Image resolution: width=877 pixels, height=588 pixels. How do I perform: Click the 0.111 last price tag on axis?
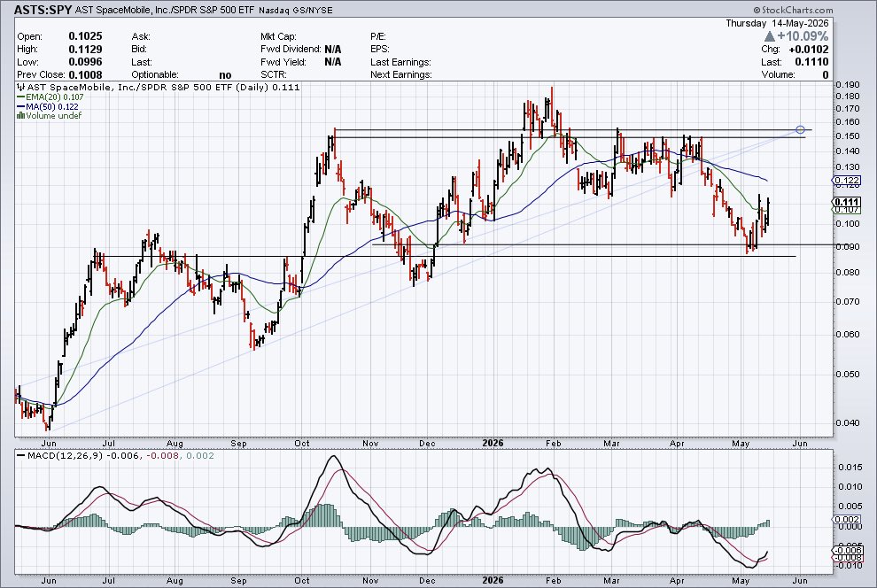(x=846, y=202)
